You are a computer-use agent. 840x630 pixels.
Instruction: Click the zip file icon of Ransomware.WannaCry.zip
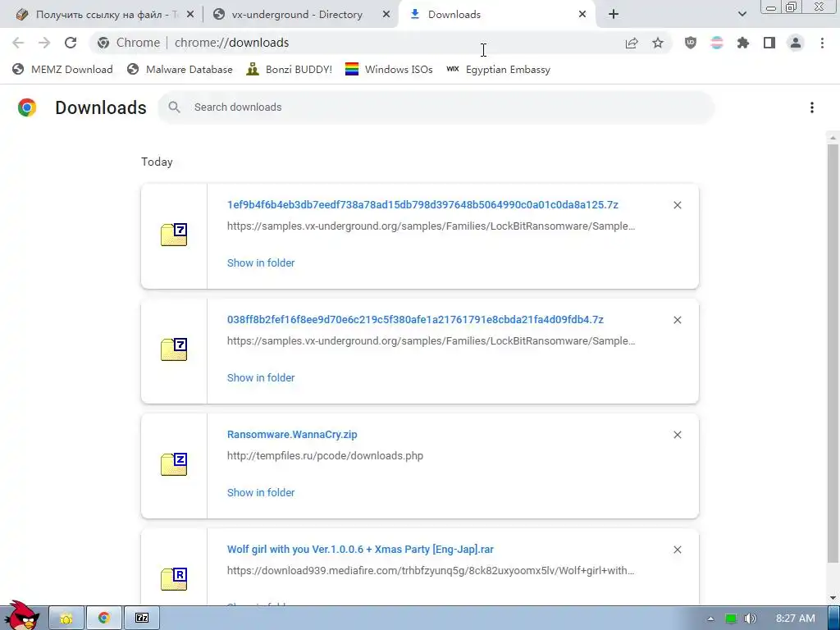[x=174, y=464]
